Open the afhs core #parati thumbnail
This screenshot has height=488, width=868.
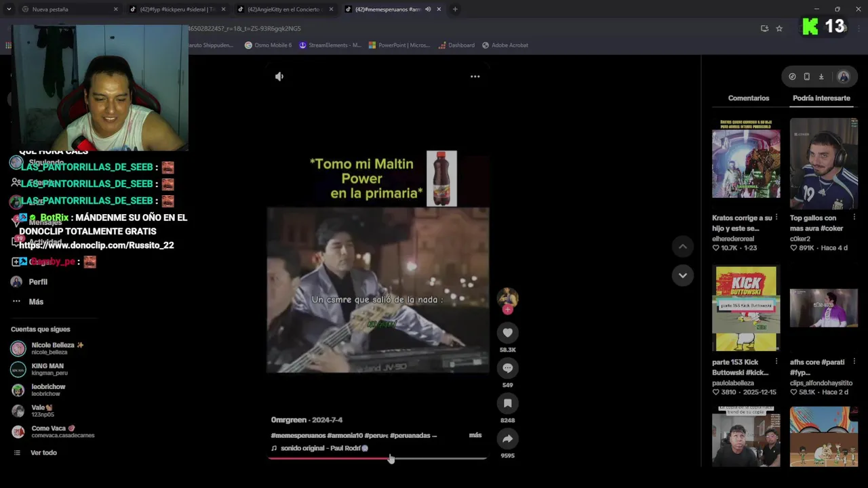click(x=823, y=308)
